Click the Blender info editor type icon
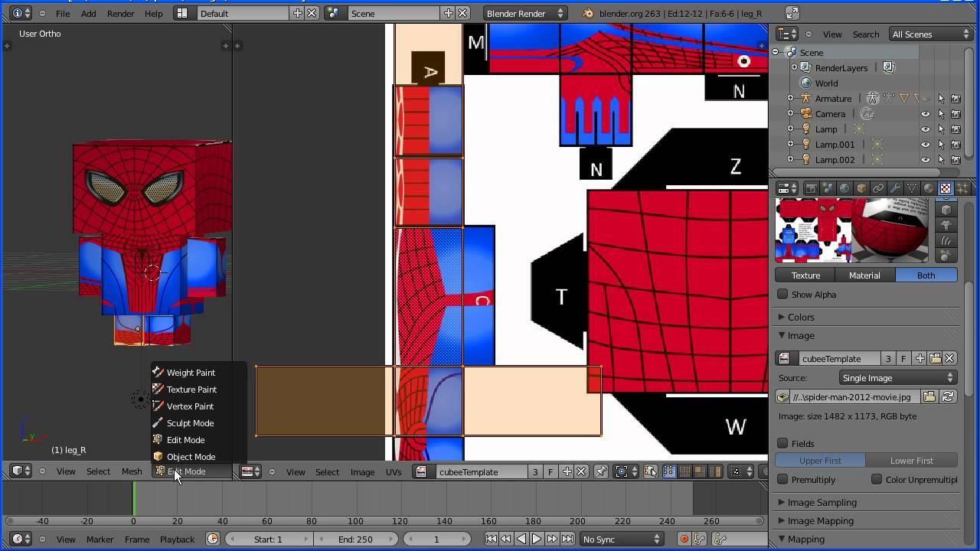The height and width of the screenshot is (551, 980). tap(22, 13)
